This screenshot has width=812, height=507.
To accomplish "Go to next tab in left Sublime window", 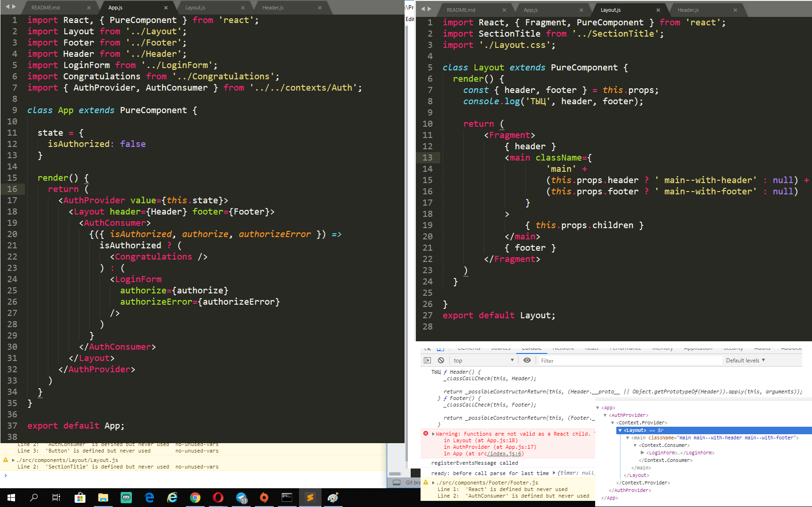I will click(14, 7).
